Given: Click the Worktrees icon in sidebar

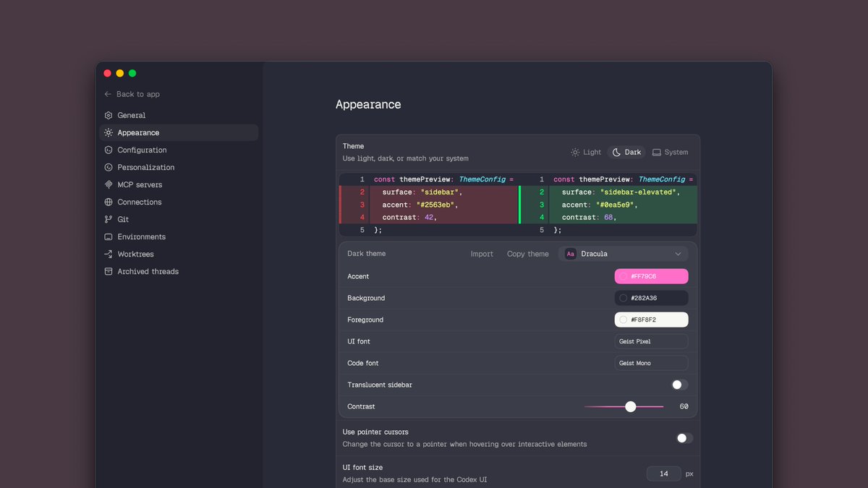Looking at the screenshot, I should point(109,254).
